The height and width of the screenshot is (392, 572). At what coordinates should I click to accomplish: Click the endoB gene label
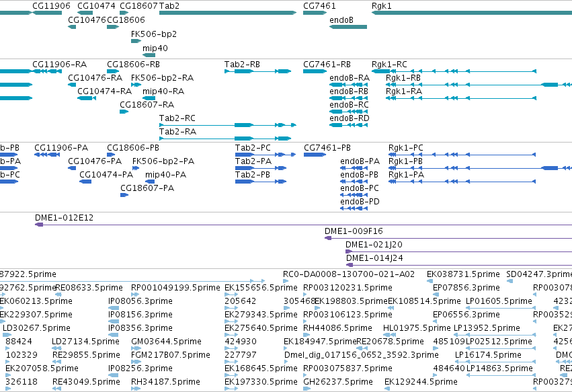[341, 20]
